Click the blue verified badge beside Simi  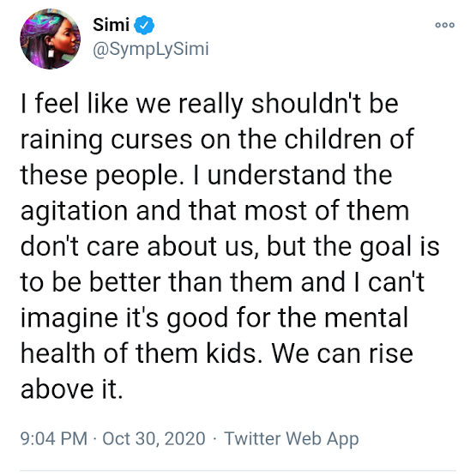[x=144, y=25]
